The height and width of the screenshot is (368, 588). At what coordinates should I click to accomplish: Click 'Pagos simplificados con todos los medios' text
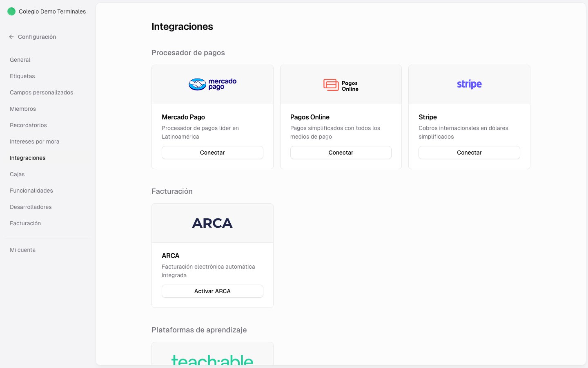[335, 132]
